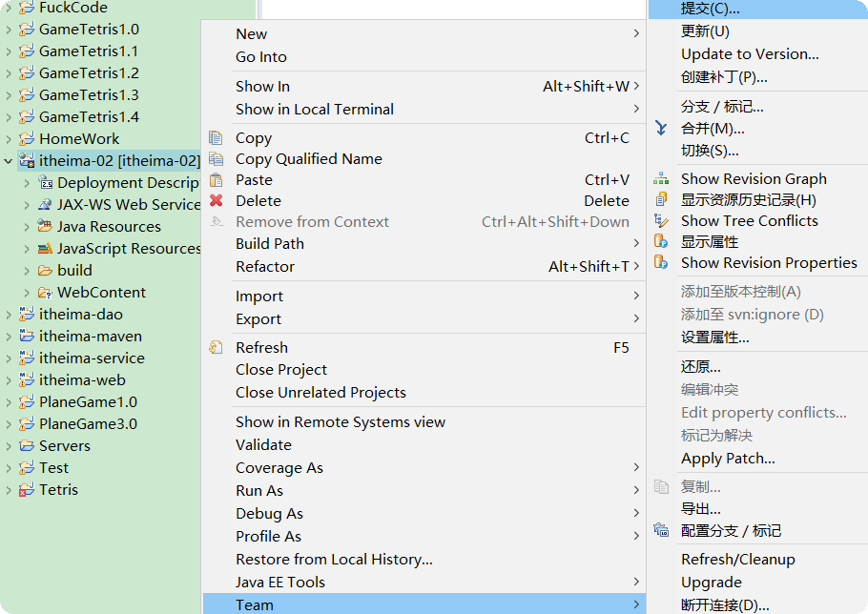Choose 切换(S)... in Team submenu
868x614 pixels.
point(758,151)
